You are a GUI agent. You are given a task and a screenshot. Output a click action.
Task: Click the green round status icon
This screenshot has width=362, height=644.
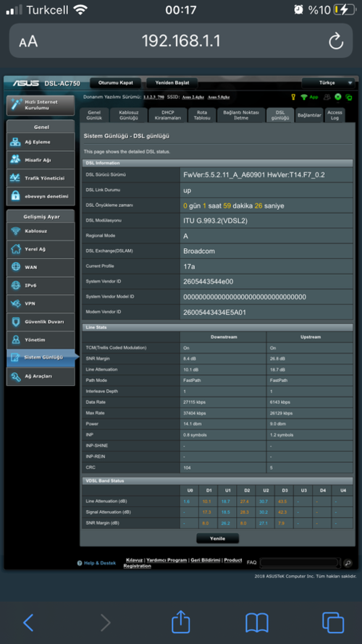pos(338,97)
